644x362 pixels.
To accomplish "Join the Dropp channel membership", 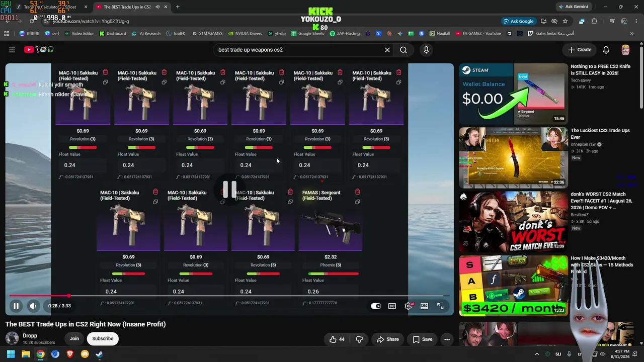I will click(x=74, y=338).
